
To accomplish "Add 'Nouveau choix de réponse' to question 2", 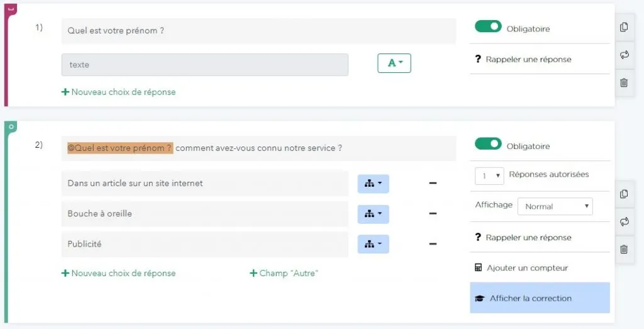I will coord(118,274).
